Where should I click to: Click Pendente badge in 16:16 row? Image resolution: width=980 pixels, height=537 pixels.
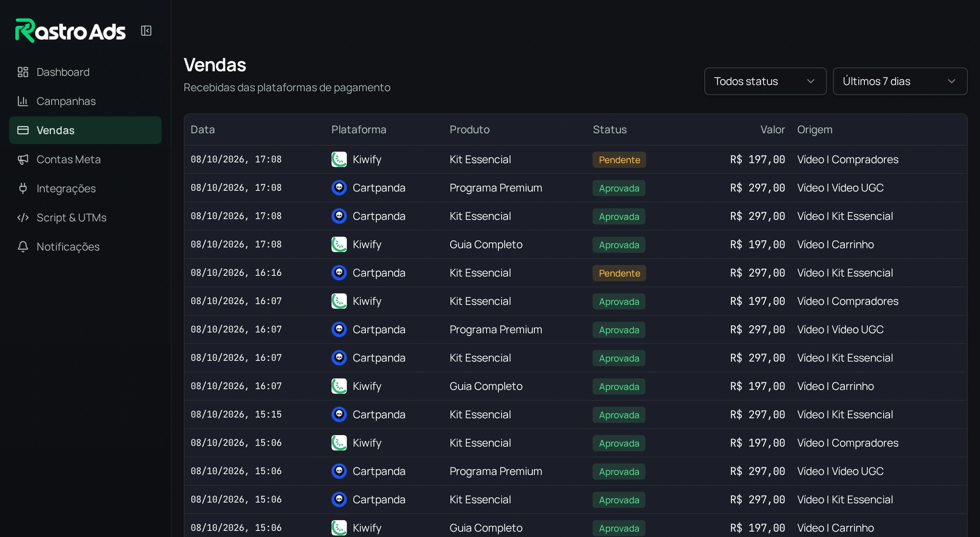(619, 273)
